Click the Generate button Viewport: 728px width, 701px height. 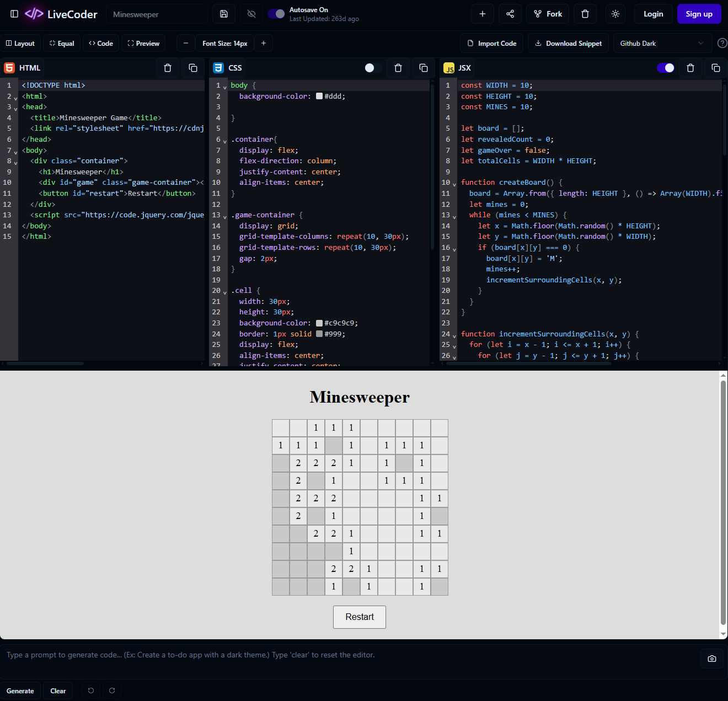click(x=20, y=691)
